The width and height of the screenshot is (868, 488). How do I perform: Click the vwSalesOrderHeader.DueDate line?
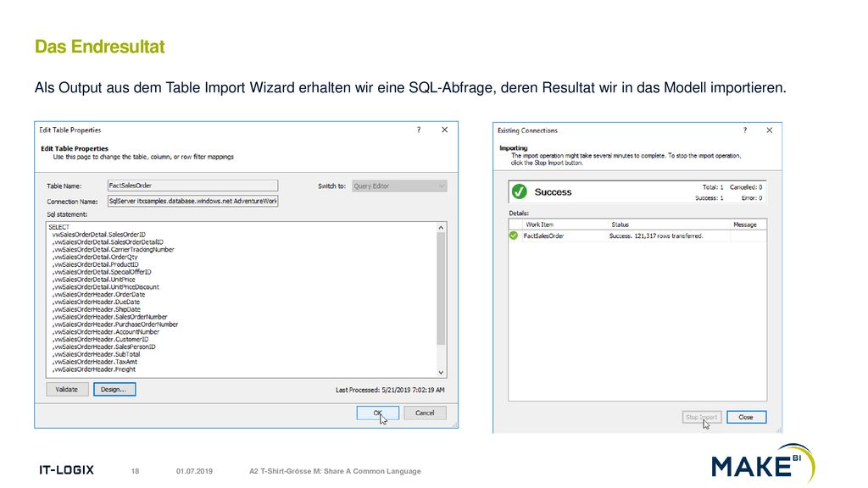click(x=97, y=302)
